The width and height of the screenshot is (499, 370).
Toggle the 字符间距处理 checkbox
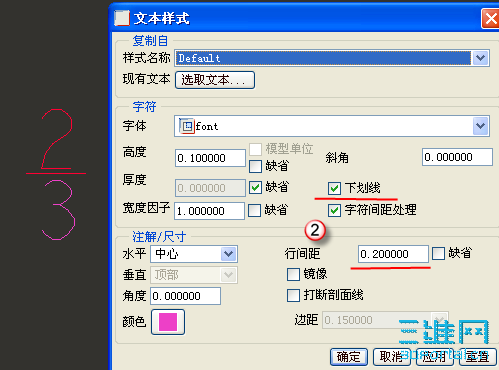pos(334,211)
